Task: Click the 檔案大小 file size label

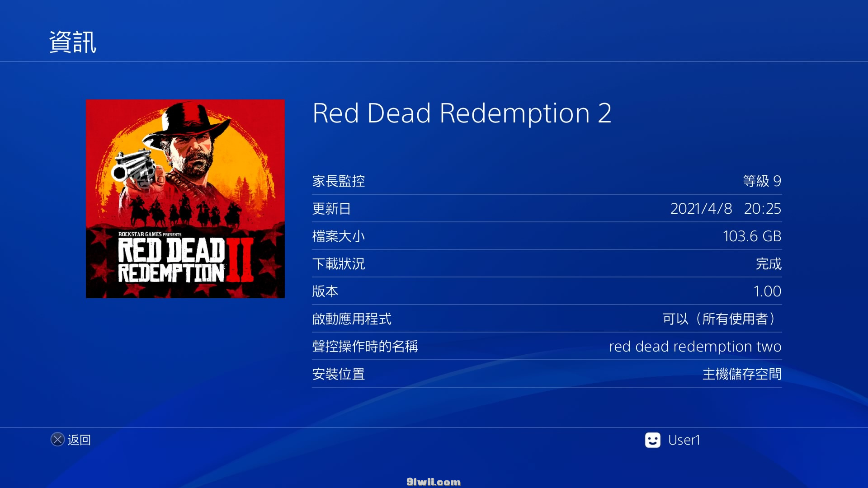Action: 339,236
